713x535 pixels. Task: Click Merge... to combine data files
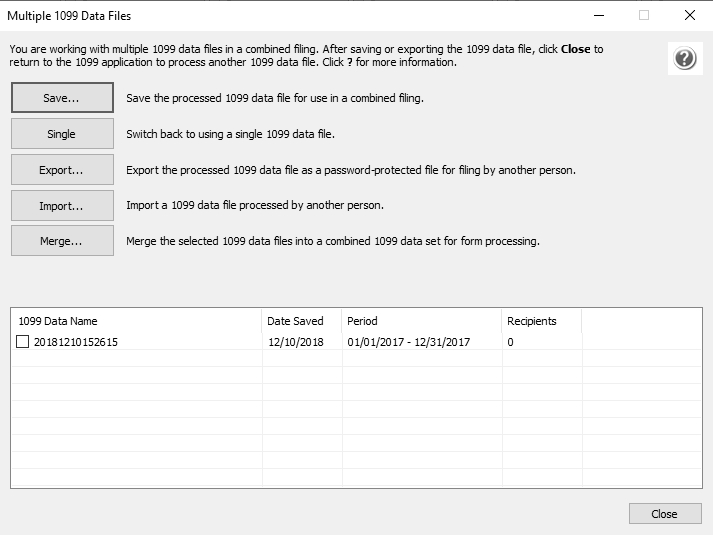coord(62,241)
